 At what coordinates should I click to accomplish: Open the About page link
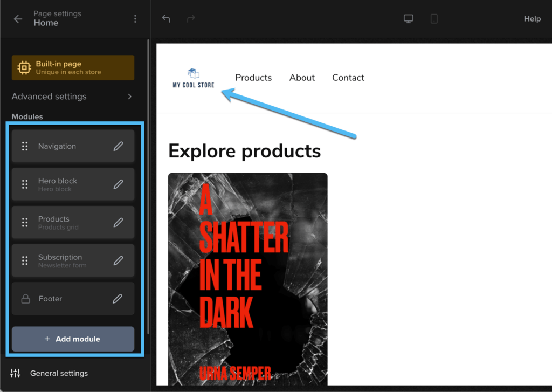click(x=302, y=78)
